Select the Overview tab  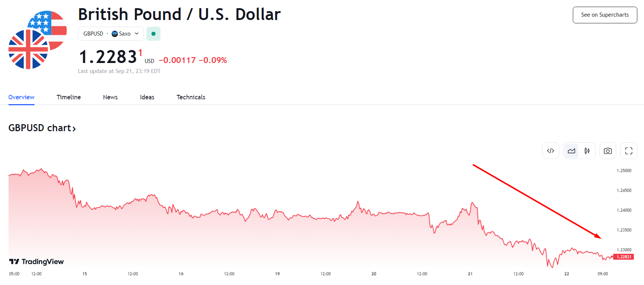click(22, 97)
